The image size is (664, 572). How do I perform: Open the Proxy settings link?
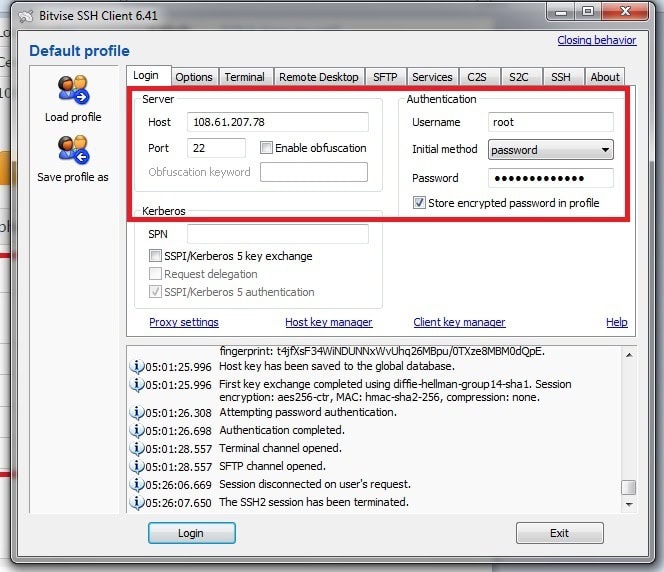184,322
